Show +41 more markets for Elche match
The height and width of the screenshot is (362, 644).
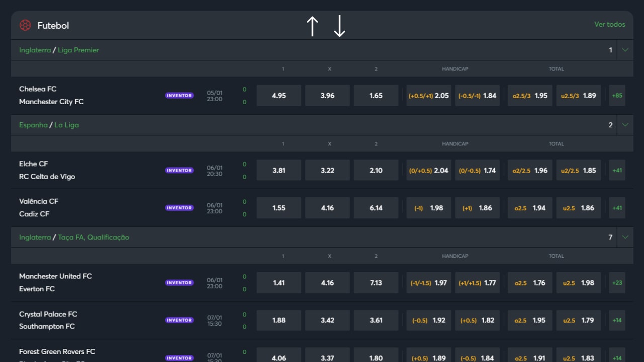pyautogui.click(x=617, y=170)
